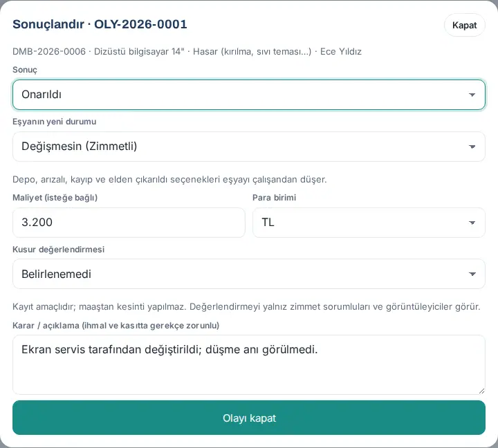
Task: Click the Olayı kapat button
Action: pyautogui.click(x=249, y=418)
